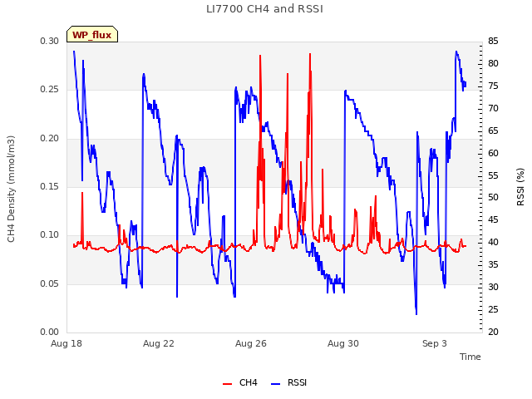Click the 70 right axis tick label

tap(493, 108)
